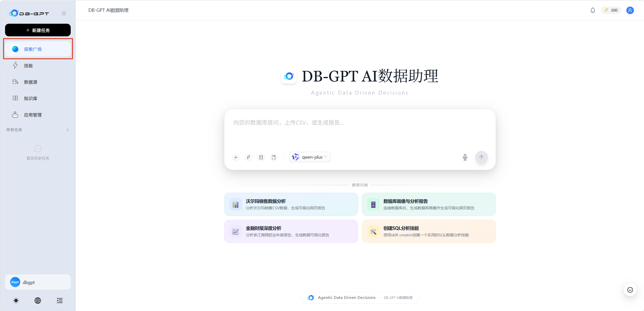Click the microphone voice input icon
This screenshot has width=644, height=311.
tap(465, 157)
